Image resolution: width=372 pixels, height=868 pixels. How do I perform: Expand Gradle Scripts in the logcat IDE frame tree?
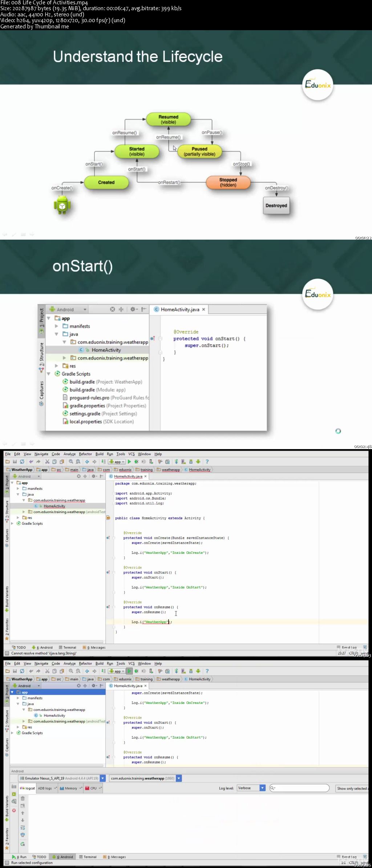coord(12,733)
